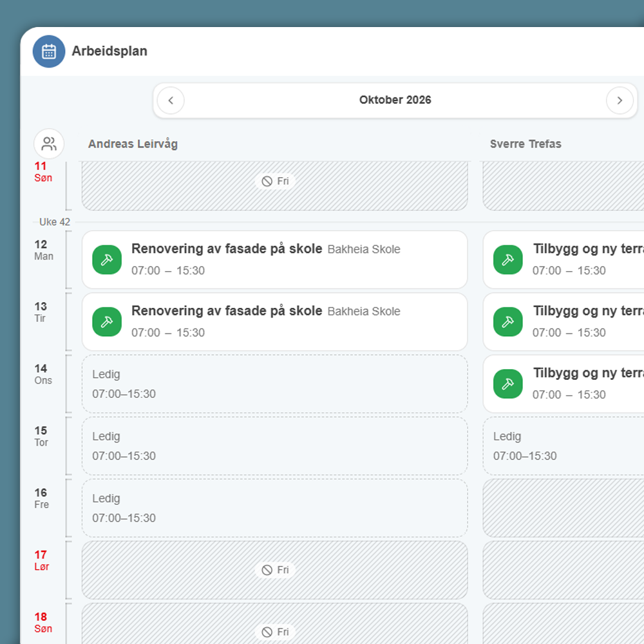The image size is (644, 644).
Task: Click the Fri badge on Sunday 11
Action: [275, 181]
